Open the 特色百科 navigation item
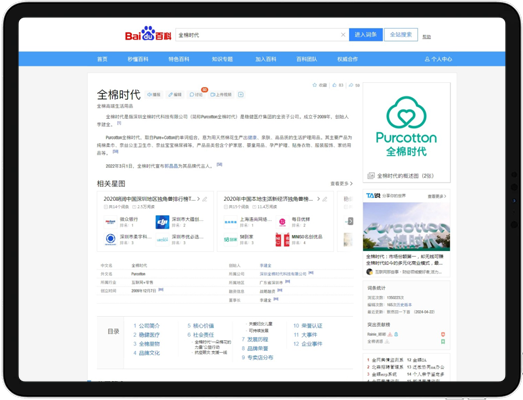Image resolution: width=523 pixels, height=400 pixels. pyautogui.click(x=179, y=59)
